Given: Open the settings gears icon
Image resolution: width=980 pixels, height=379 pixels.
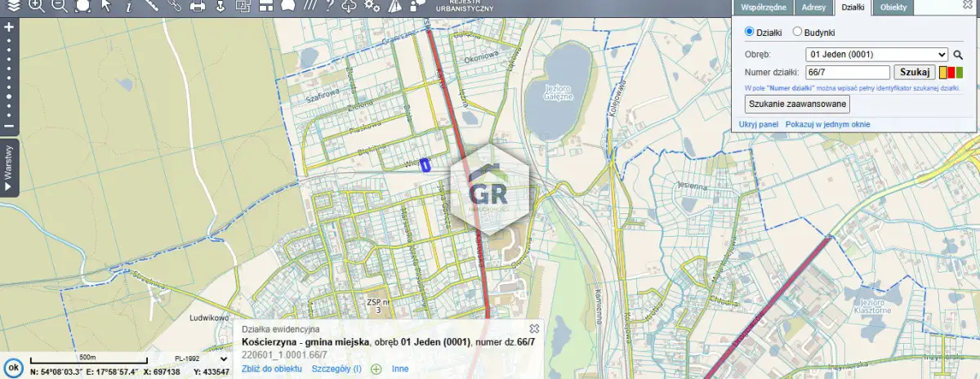Looking at the screenshot, I should (372, 6).
